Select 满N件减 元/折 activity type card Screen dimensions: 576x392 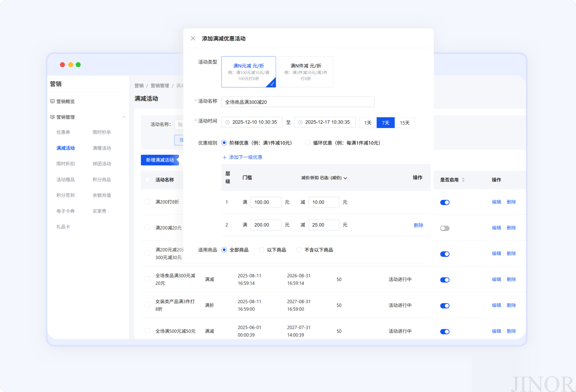pyautogui.click(x=306, y=72)
